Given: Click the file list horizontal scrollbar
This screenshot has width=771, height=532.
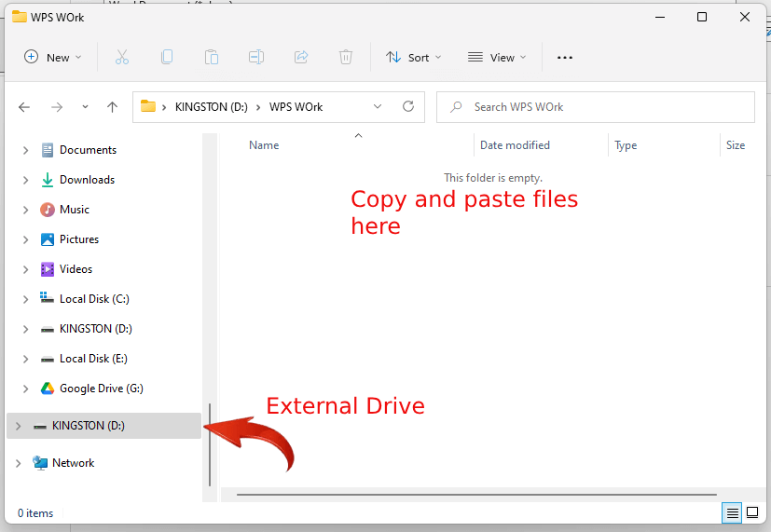Looking at the screenshot, I should click(x=476, y=495).
